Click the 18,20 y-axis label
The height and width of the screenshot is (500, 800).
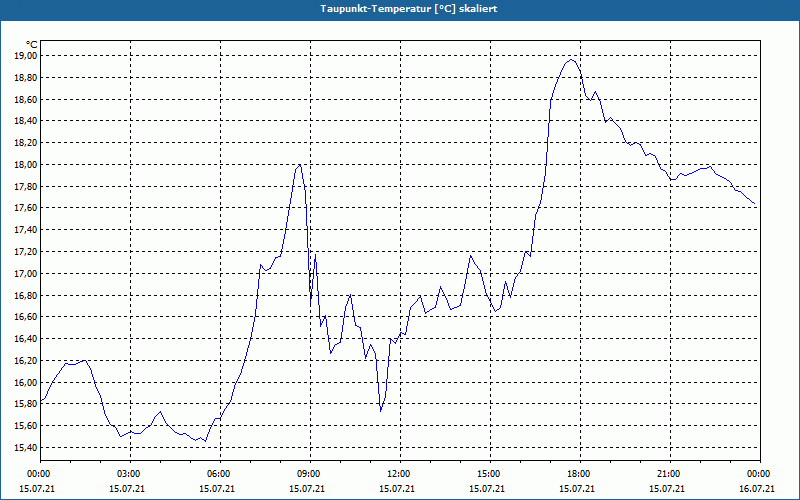(27, 143)
